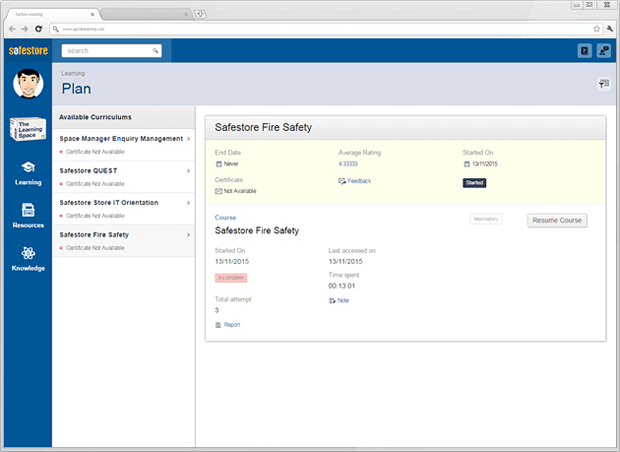Open Safestore Store IT Orientation curriculum
The width and height of the screenshot is (620, 452).
[123, 209]
